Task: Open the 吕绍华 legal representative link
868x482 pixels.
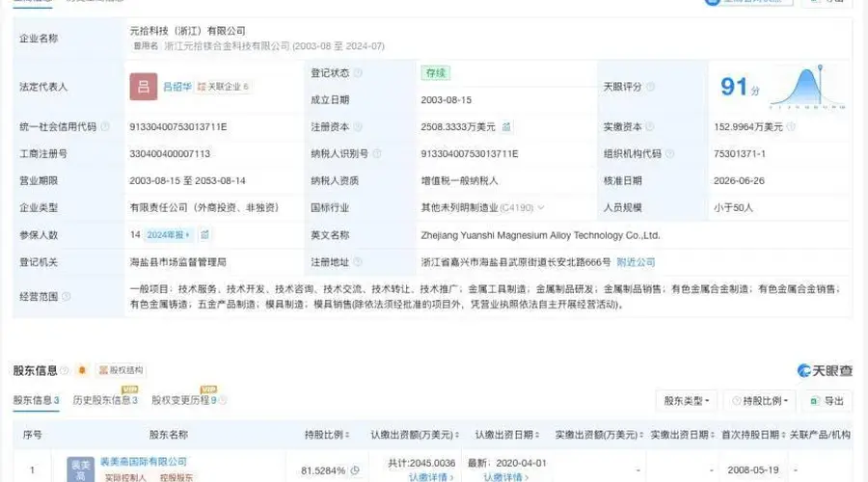Action: [176, 87]
